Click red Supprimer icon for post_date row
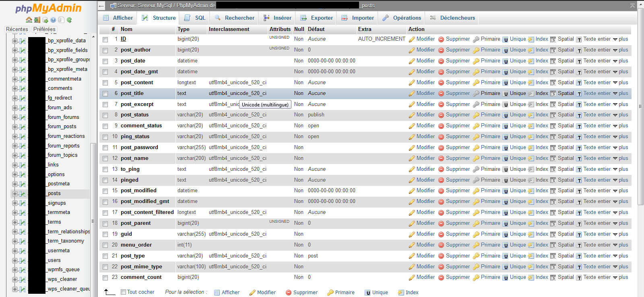 tap(441, 61)
